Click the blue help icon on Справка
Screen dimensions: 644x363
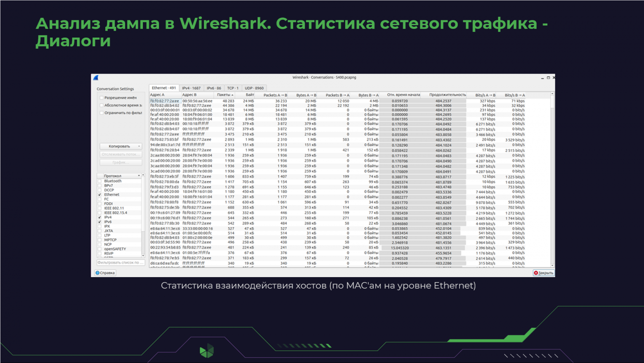point(98,273)
